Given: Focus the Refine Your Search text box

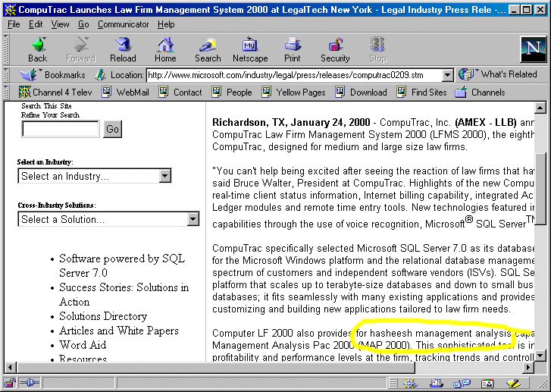Looking at the screenshot, I should pos(61,129).
